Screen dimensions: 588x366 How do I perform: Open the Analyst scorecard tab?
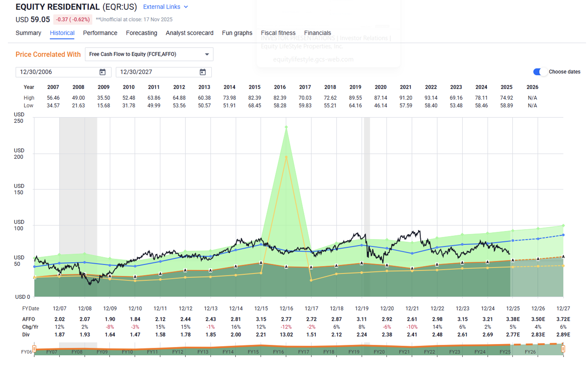(x=189, y=33)
